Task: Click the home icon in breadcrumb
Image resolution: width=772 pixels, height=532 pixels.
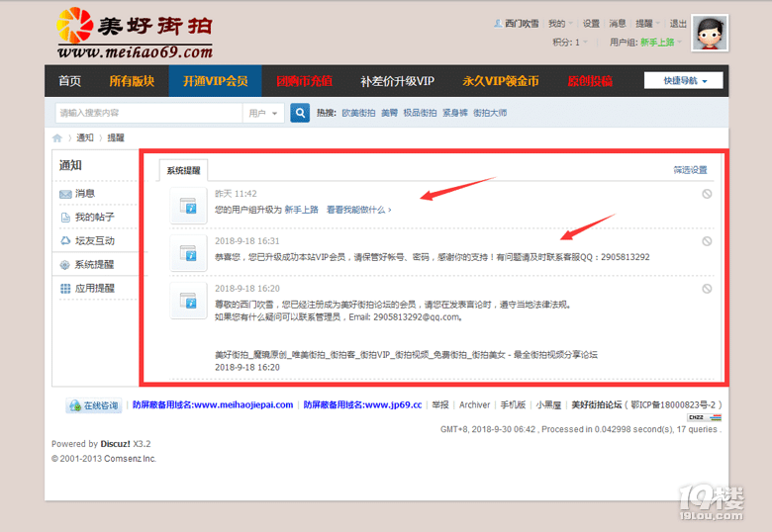Action: tap(57, 138)
